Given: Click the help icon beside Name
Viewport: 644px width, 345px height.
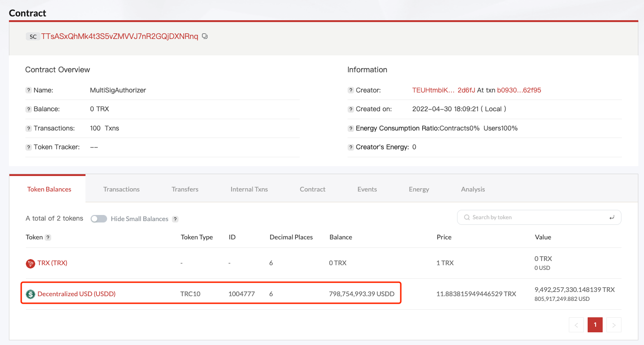Looking at the screenshot, I should (x=29, y=90).
